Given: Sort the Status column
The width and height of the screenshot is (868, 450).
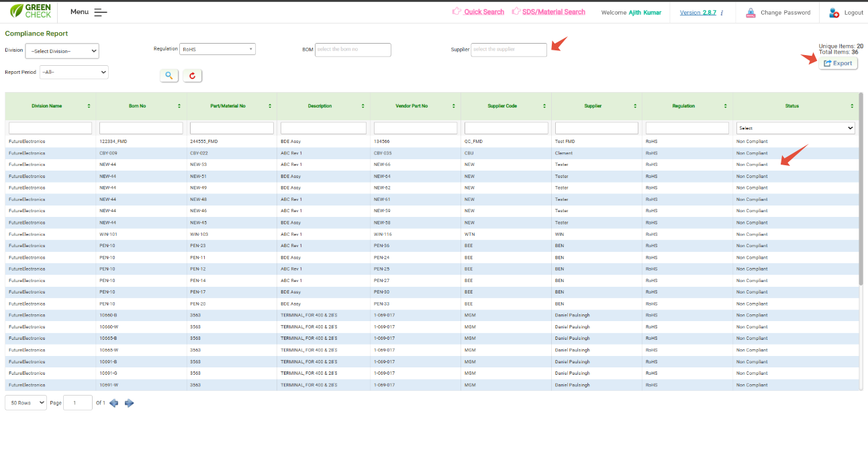Looking at the screenshot, I should click(x=852, y=106).
